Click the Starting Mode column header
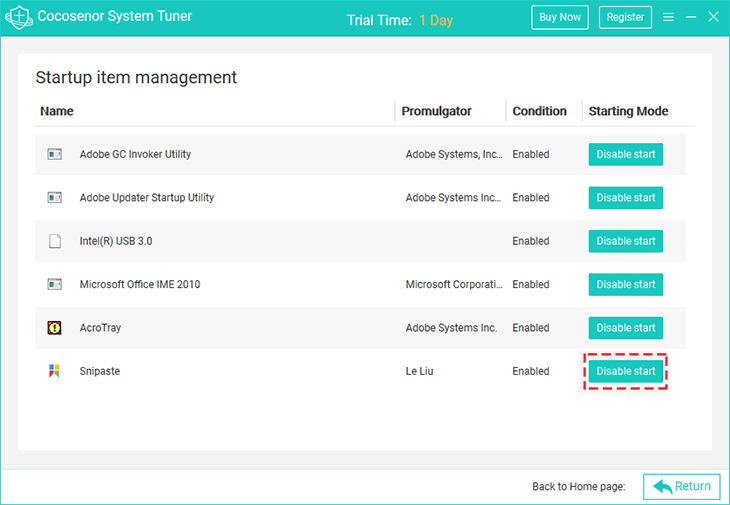The height and width of the screenshot is (505, 730). coord(628,111)
